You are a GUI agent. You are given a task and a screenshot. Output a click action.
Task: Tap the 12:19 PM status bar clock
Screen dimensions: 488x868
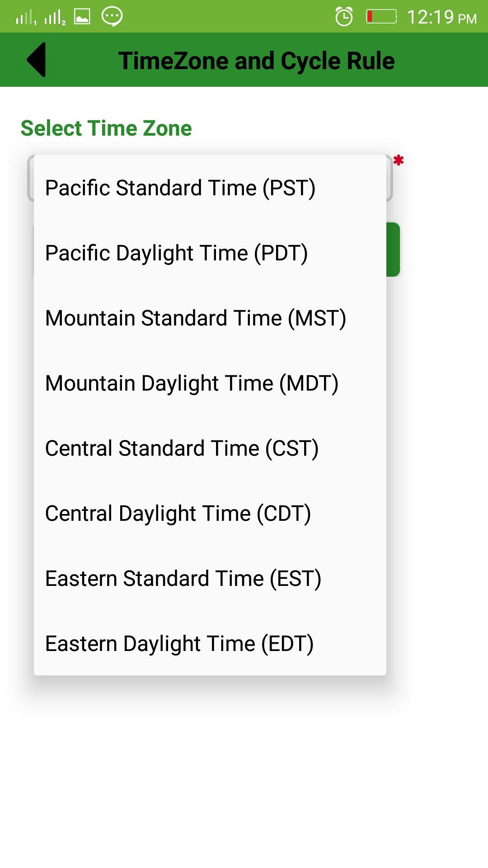click(x=441, y=17)
